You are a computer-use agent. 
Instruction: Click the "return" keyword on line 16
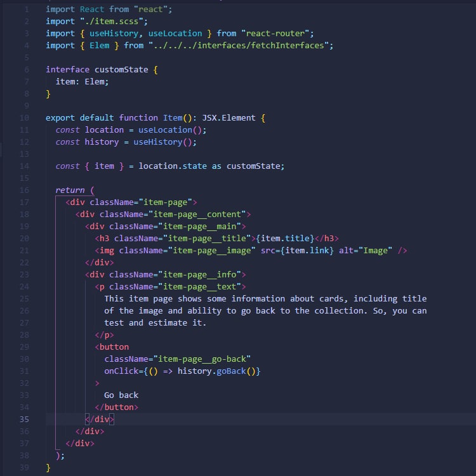70,190
